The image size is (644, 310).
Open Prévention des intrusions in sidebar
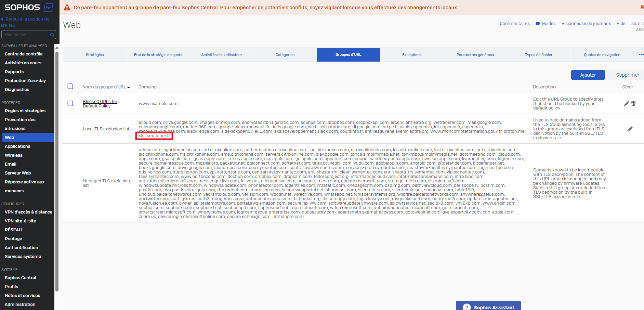[20, 124]
